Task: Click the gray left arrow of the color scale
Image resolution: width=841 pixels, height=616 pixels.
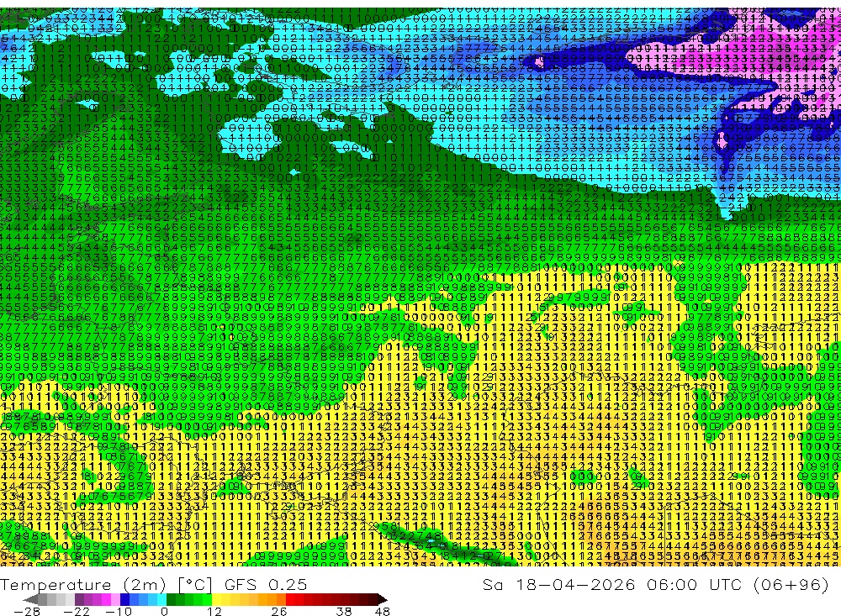Action: (30, 600)
